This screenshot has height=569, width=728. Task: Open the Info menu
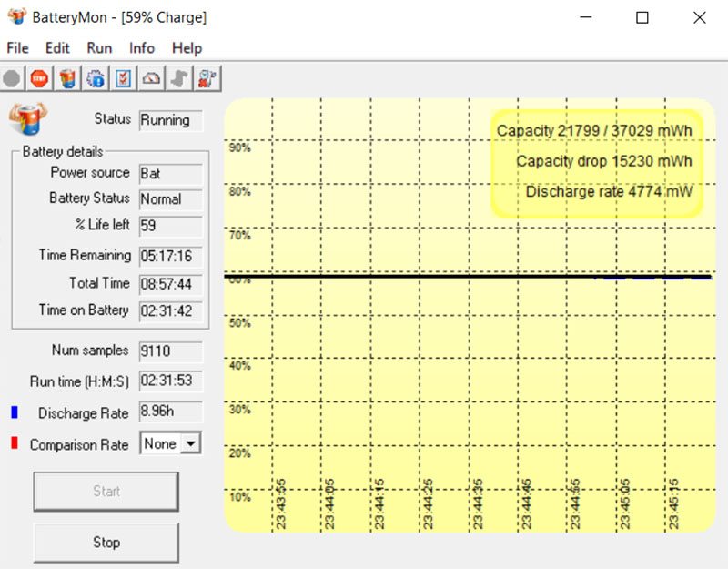click(x=142, y=48)
